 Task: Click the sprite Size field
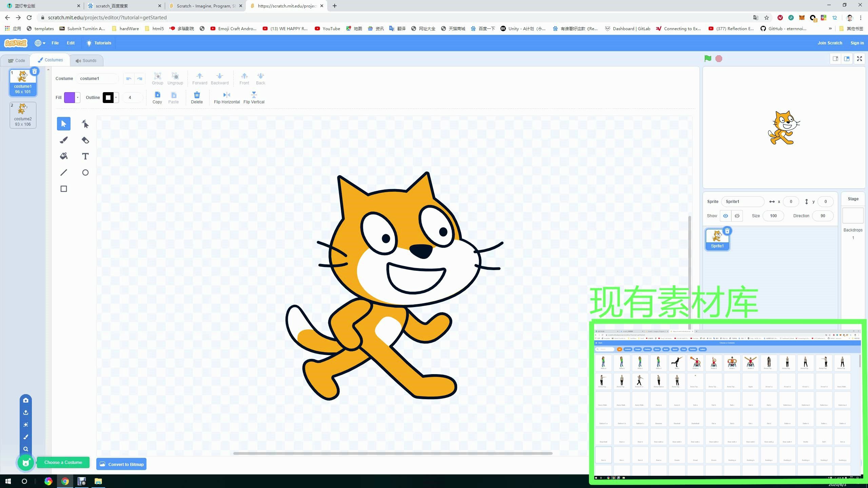(x=773, y=216)
